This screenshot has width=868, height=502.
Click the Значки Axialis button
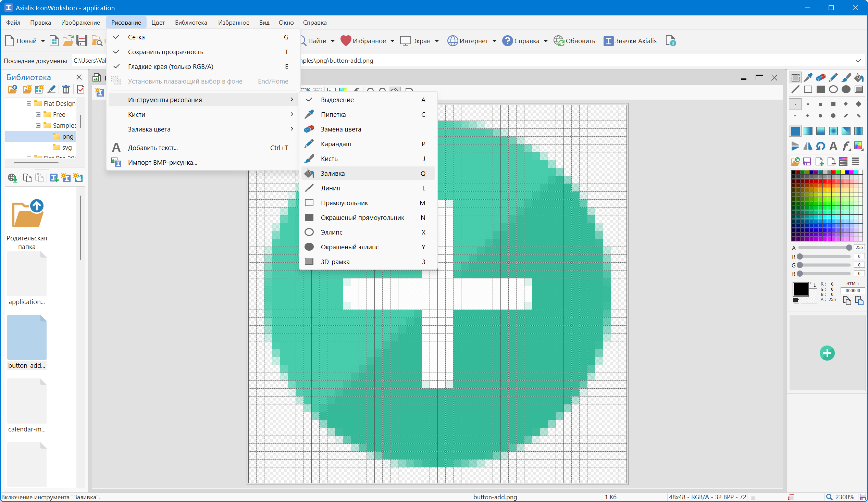click(x=630, y=41)
